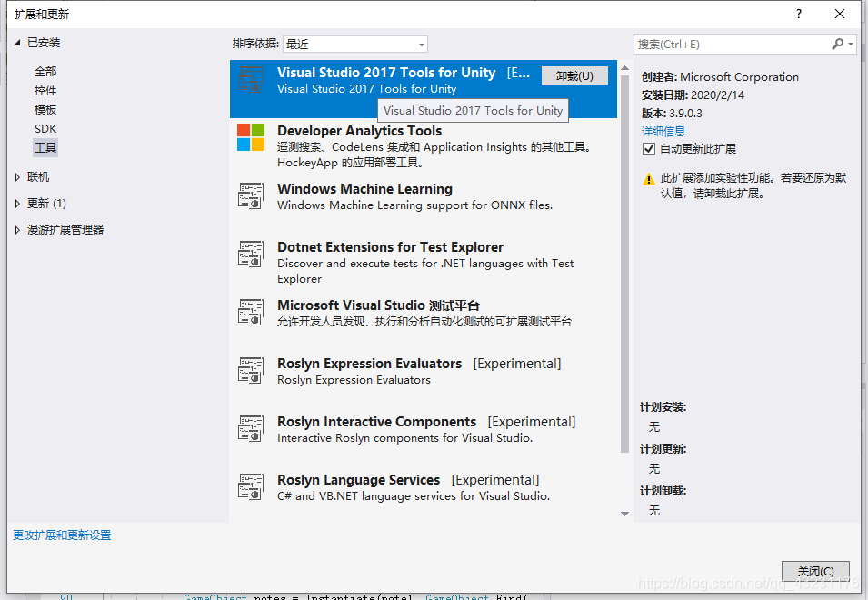Select the 模板 category

click(45, 110)
